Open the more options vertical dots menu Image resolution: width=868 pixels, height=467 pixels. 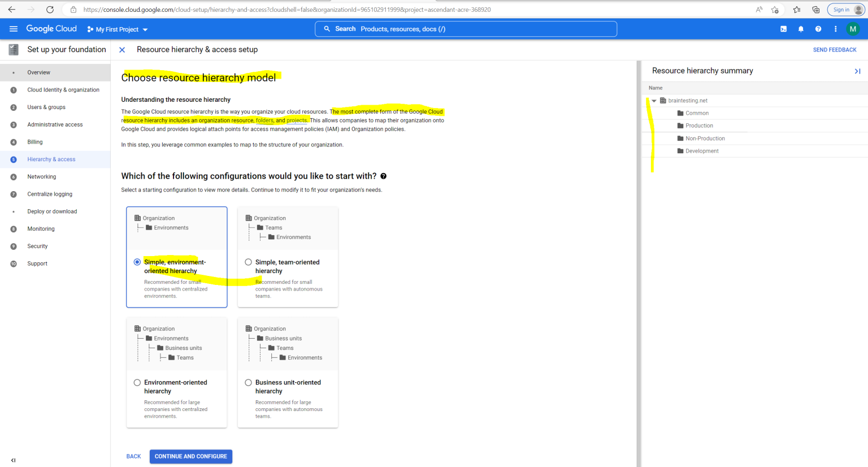click(835, 29)
